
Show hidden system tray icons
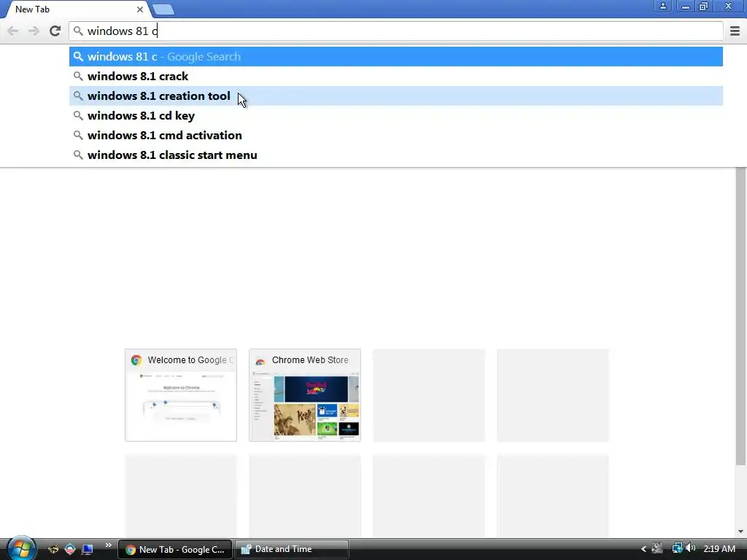[x=643, y=549]
